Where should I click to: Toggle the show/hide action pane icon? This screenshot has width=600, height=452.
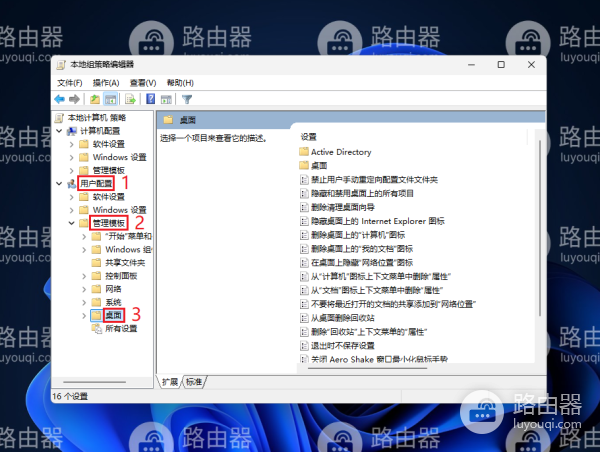point(166,100)
